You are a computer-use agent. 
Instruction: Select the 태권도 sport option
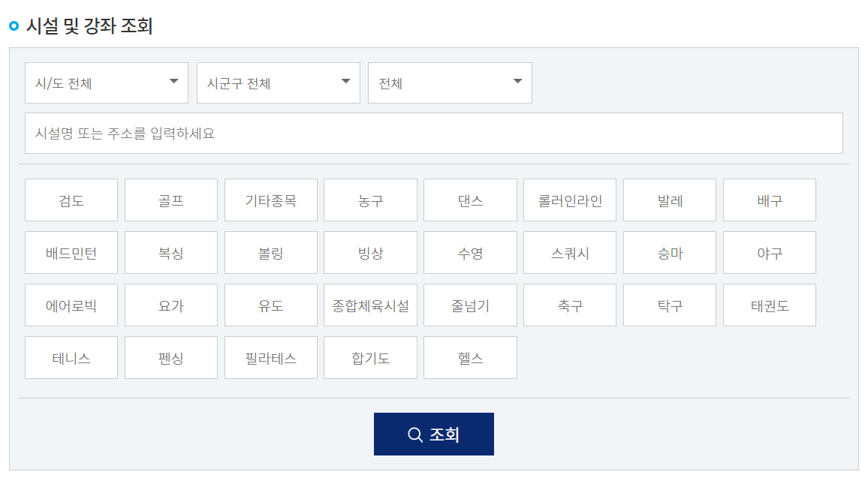[x=769, y=305]
